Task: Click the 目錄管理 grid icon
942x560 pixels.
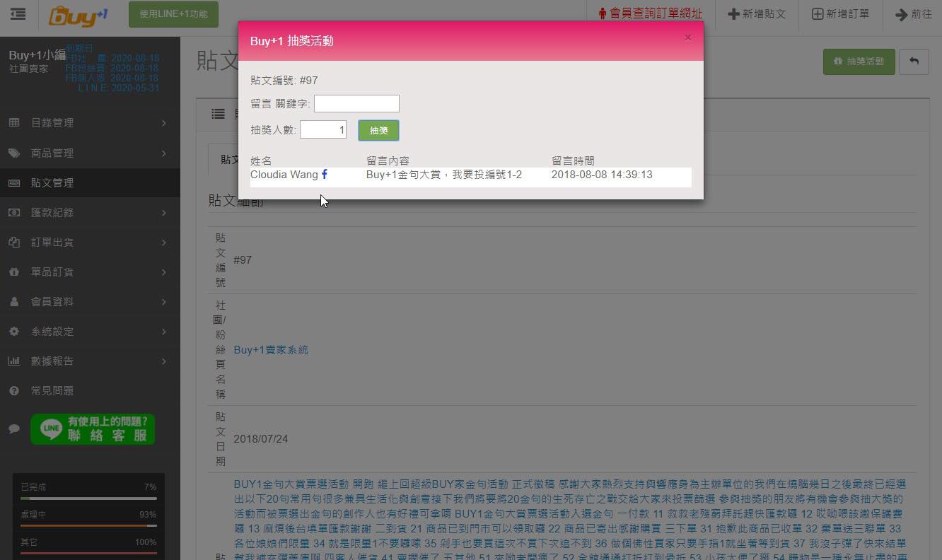Action: click(x=14, y=123)
